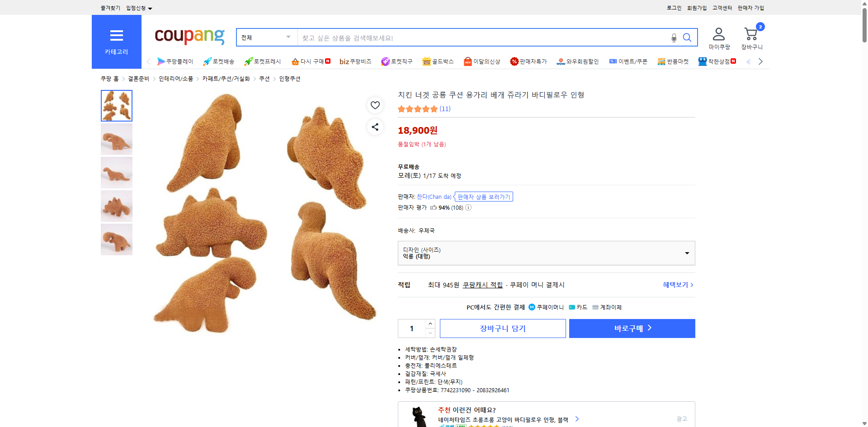Open 고객센터 from the top menu
The width and height of the screenshot is (868, 427).
pos(722,8)
